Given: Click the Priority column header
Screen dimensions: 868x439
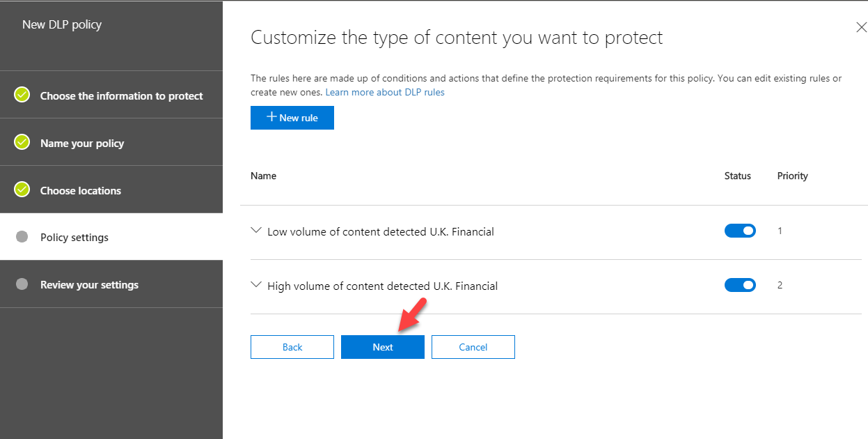Looking at the screenshot, I should coord(793,176).
